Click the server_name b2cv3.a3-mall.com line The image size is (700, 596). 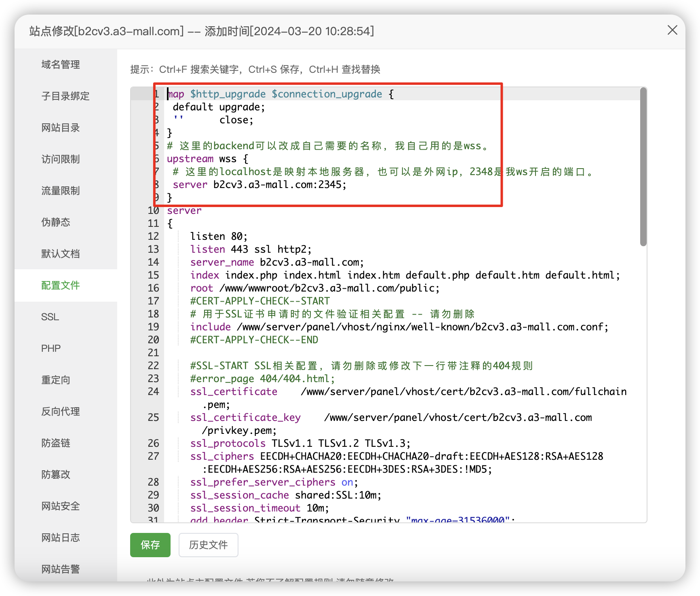click(277, 262)
